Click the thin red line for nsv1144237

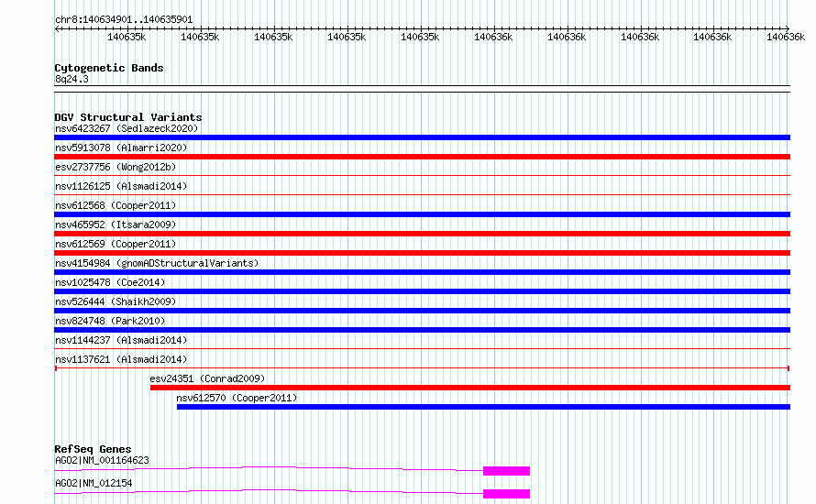(x=422, y=349)
